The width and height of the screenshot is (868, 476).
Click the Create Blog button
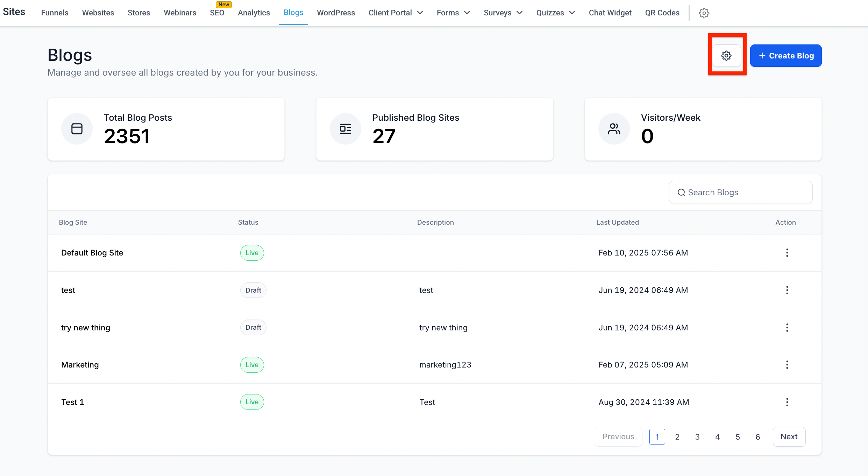(785, 56)
